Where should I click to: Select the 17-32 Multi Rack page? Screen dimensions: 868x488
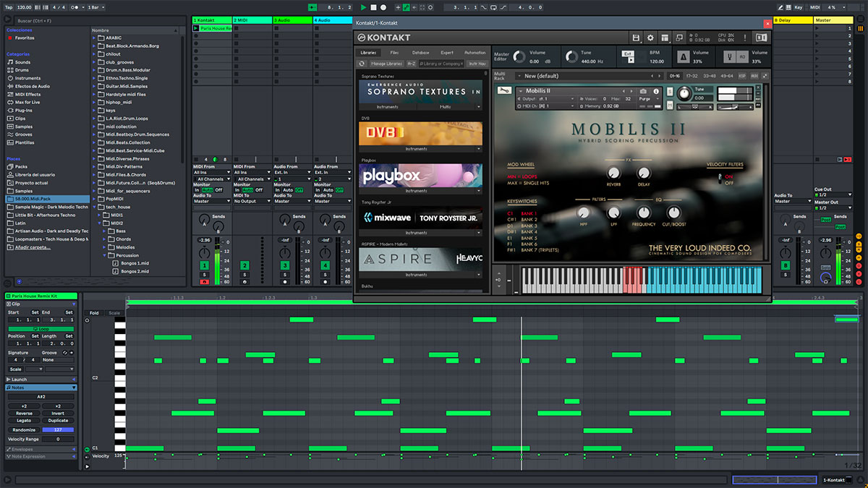[692, 75]
